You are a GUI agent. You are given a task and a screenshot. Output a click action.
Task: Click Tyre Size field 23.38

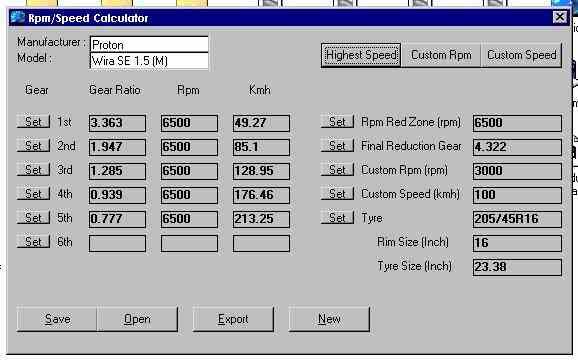pyautogui.click(x=517, y=267)
